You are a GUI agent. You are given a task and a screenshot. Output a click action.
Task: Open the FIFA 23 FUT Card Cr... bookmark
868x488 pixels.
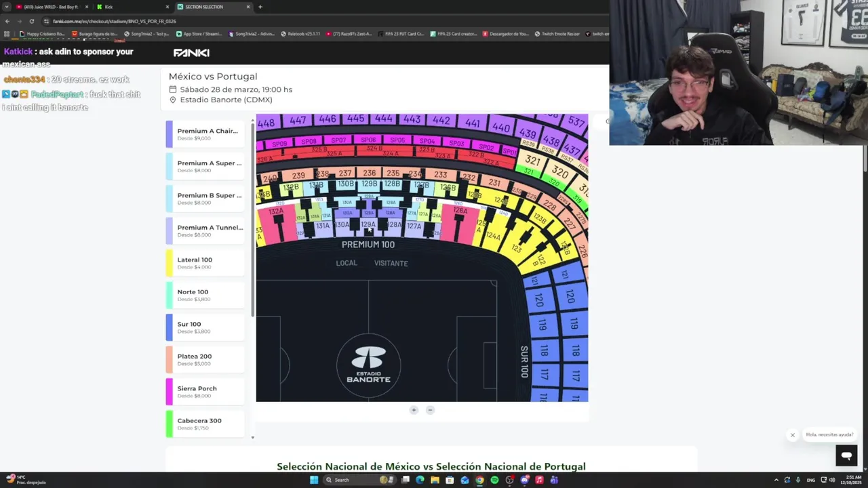400,34
